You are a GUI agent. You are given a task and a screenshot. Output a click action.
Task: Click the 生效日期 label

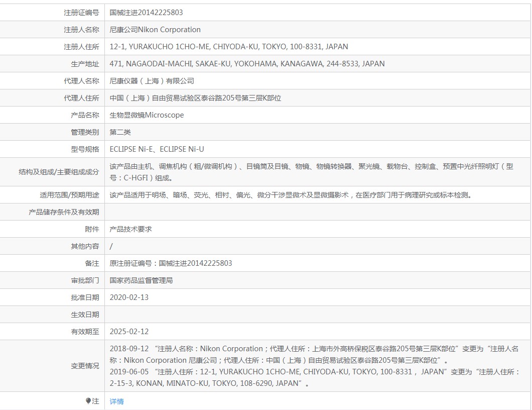(x=85, y=315)
